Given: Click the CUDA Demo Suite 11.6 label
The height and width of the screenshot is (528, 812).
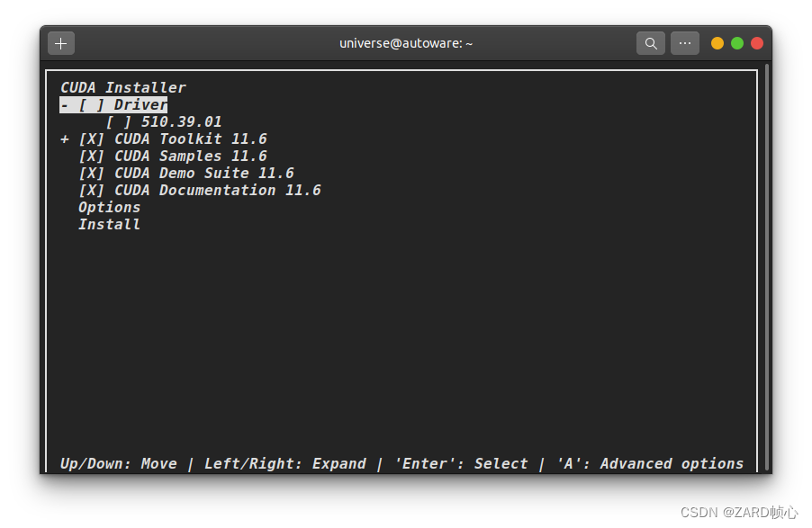Looking at the screenshot, I should point(204,174).
